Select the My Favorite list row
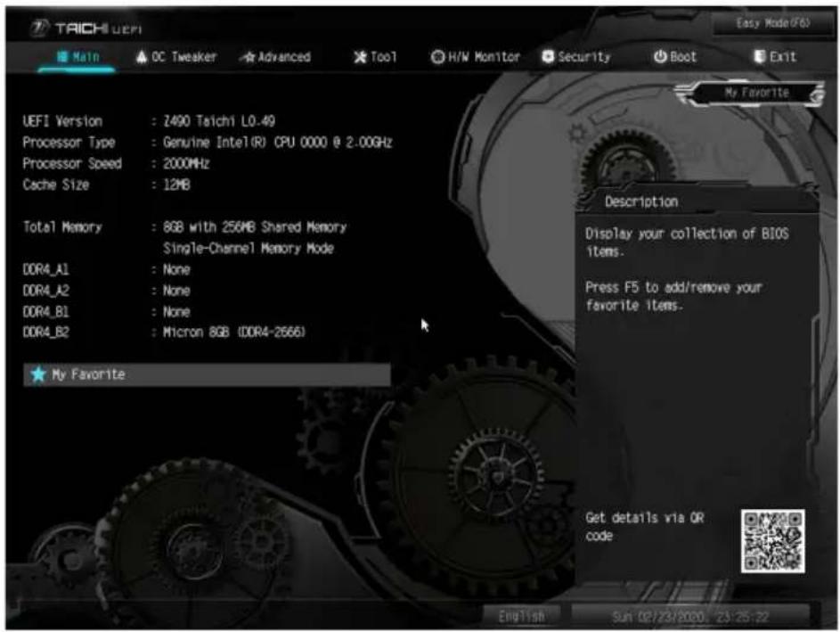Viewport: 840px width, 632px height. coord(207,374)
